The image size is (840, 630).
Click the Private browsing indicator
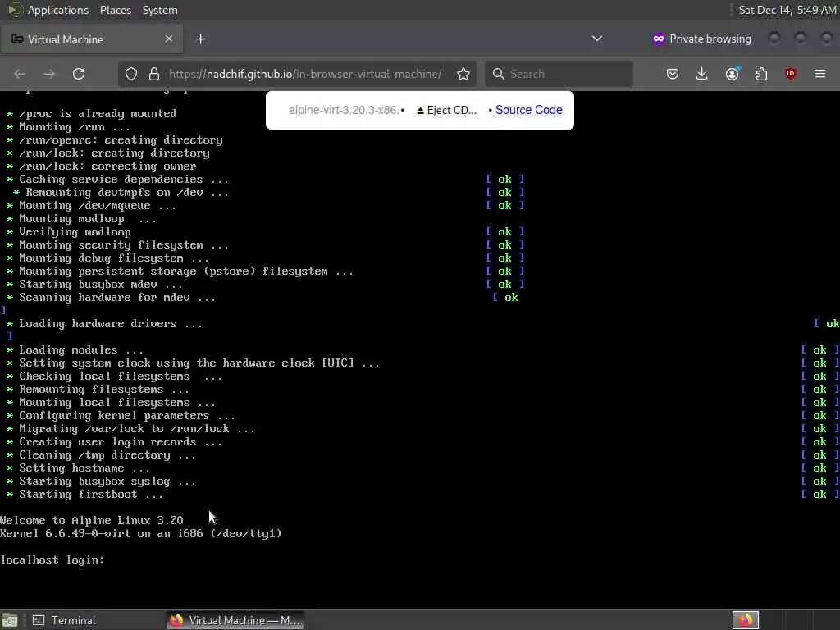702,39
